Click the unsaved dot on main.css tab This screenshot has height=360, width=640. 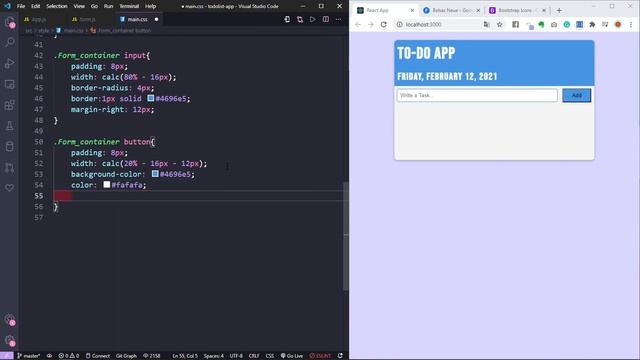(x=156, y=19)
